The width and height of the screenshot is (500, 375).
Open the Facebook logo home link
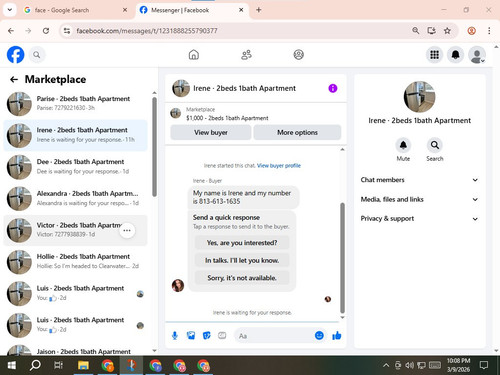tap(15, 55)
